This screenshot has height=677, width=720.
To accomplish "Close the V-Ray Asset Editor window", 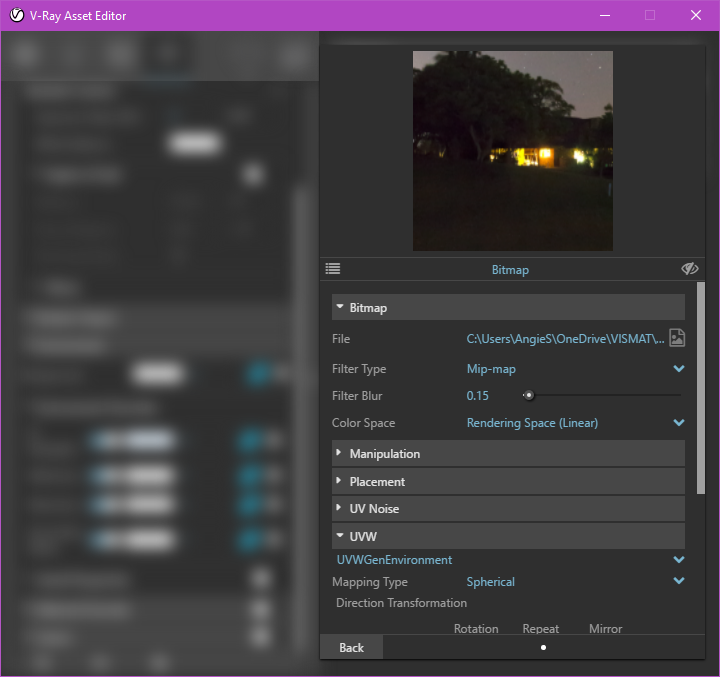I will tap(696, 15).
